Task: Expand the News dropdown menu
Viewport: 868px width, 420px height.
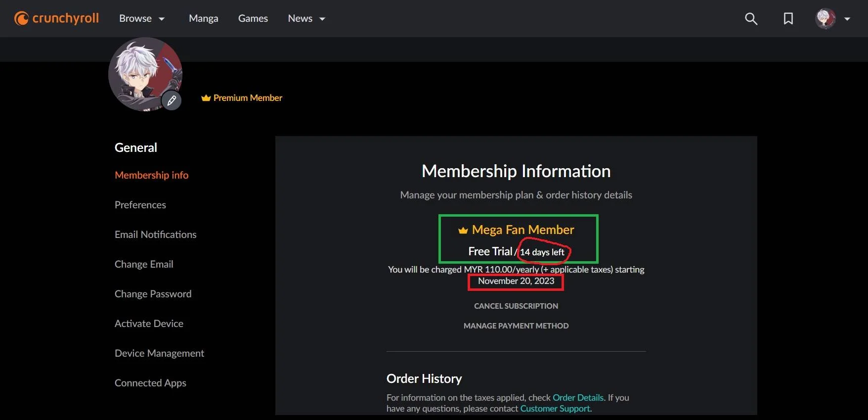Action: (306, 18)
